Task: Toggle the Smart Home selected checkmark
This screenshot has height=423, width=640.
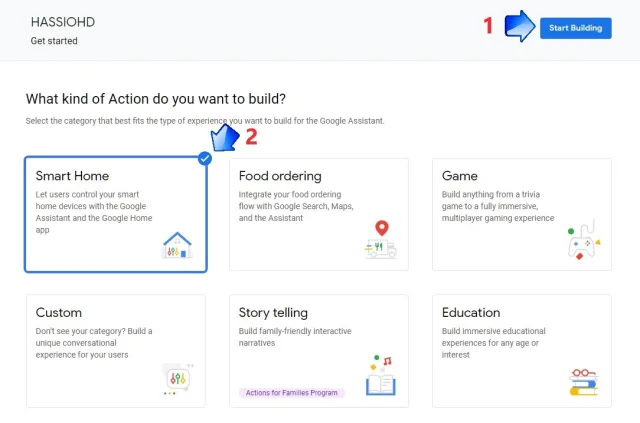Action: point(204,158)
